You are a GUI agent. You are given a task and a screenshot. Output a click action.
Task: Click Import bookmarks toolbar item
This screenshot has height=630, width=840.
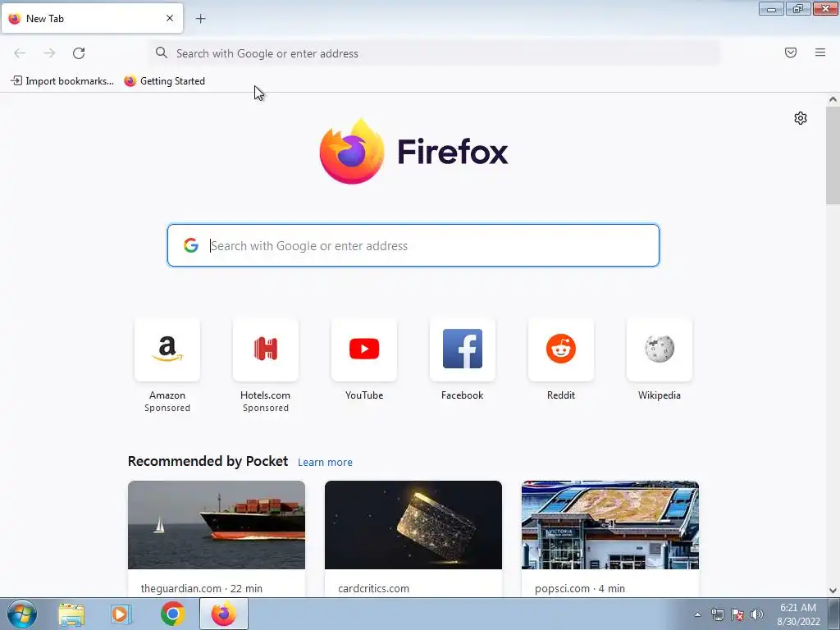[x=62, y=81]
